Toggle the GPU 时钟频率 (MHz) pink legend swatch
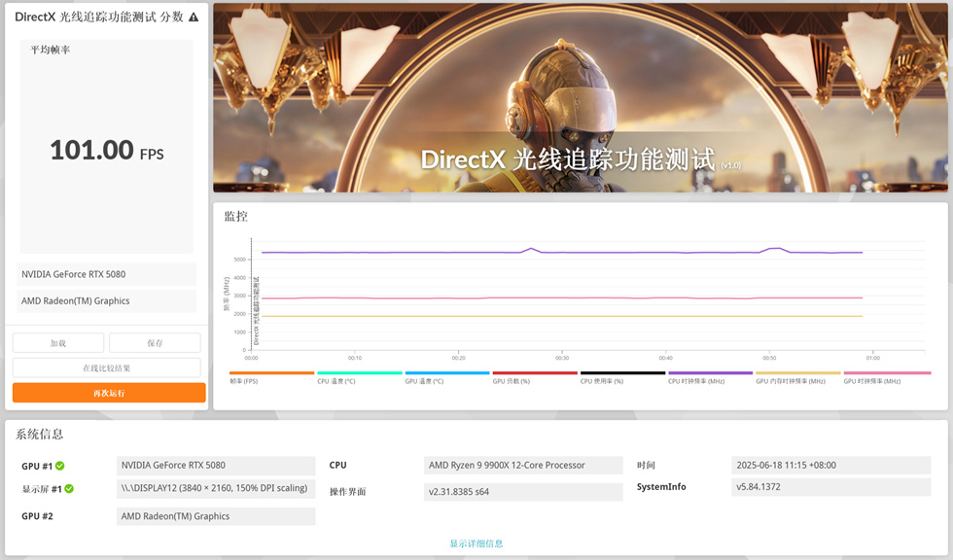Image resolution: width=953 pixels, height=560 pixels. point(887,373)
